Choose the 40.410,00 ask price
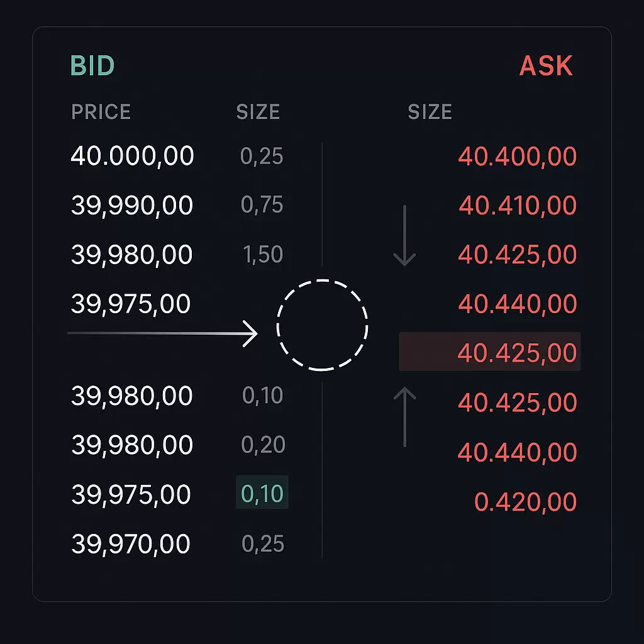The image size is (644, 644). [518, 206]
